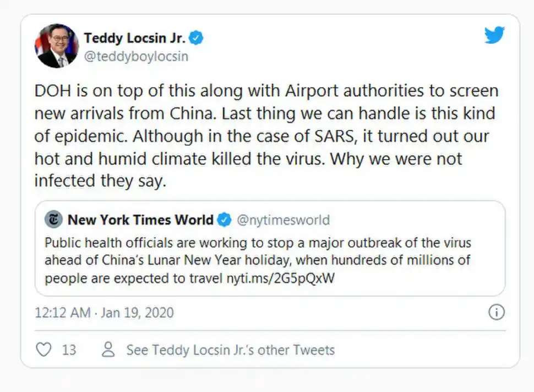The height and width of the screenshot is (392, 534).
Task: Open the quoted tweet about public health officials
Action: 270,260
